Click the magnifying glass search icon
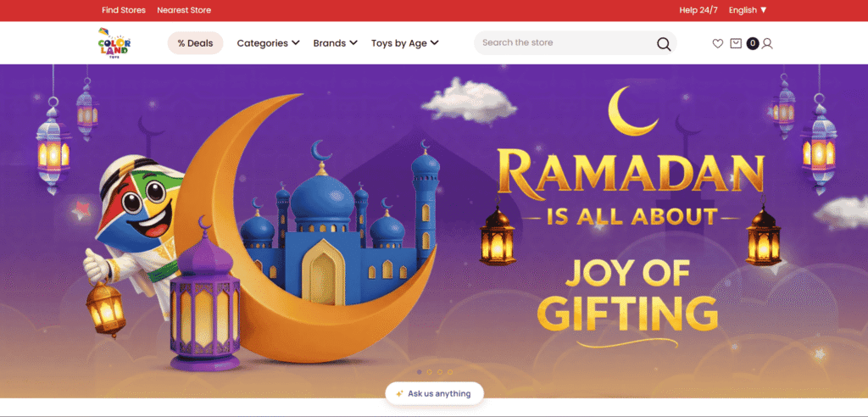 pyautogui.click(x=664, y=44)
